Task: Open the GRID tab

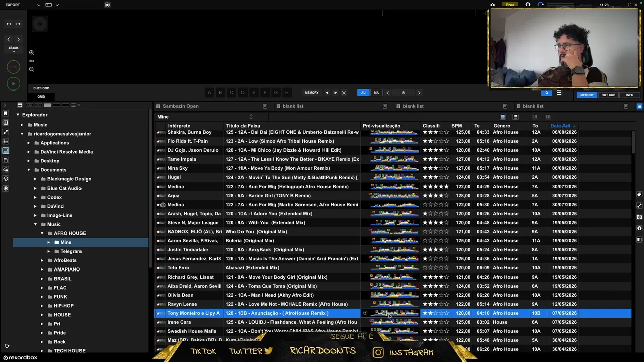Action: point(41,96)
